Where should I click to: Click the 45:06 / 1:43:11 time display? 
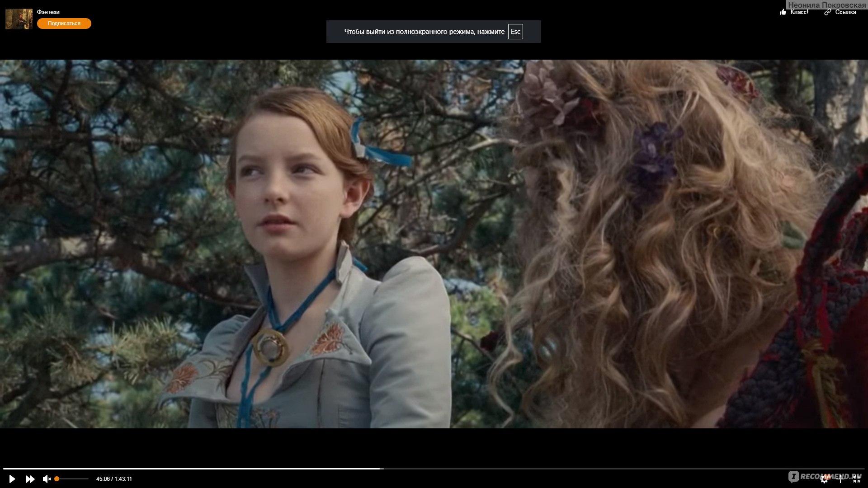point(114,479)
